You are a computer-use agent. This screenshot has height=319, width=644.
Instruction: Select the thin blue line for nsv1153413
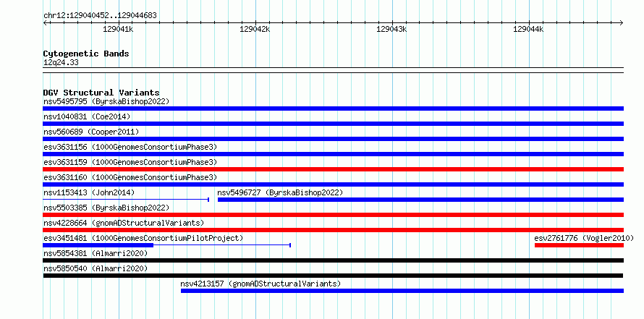pyautogui.click(x=126, y=200)
